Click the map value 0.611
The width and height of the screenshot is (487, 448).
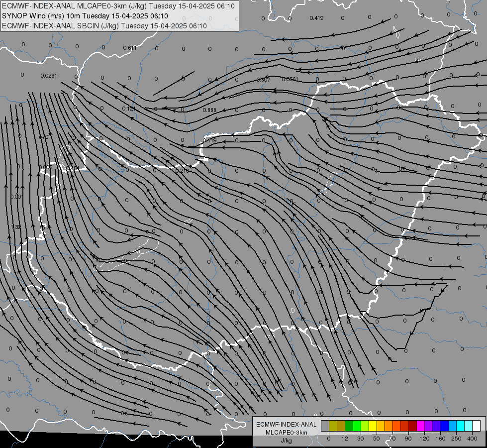(130, 48)
